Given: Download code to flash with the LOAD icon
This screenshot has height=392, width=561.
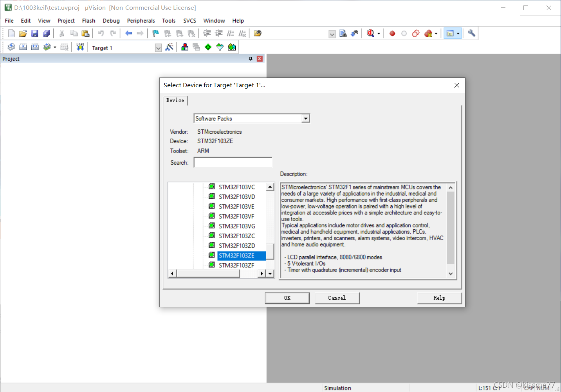Looking at the screenshot, I should pyautogui.click(x=80, y=47).
